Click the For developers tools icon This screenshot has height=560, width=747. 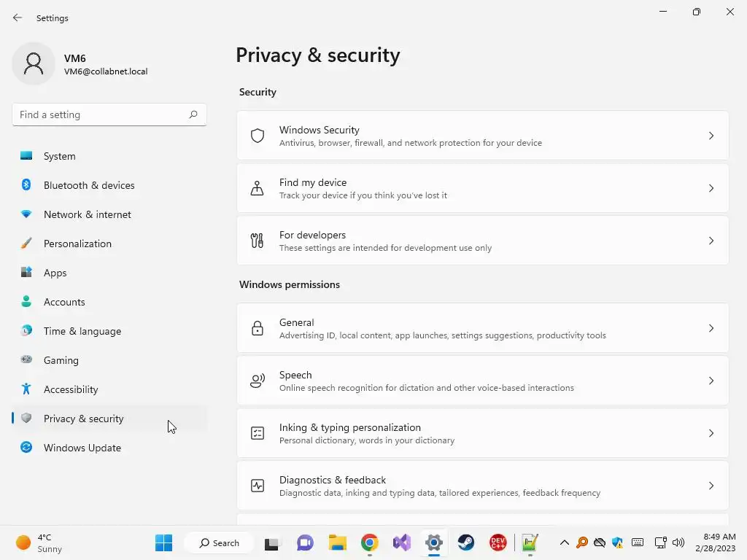(257, 241)
